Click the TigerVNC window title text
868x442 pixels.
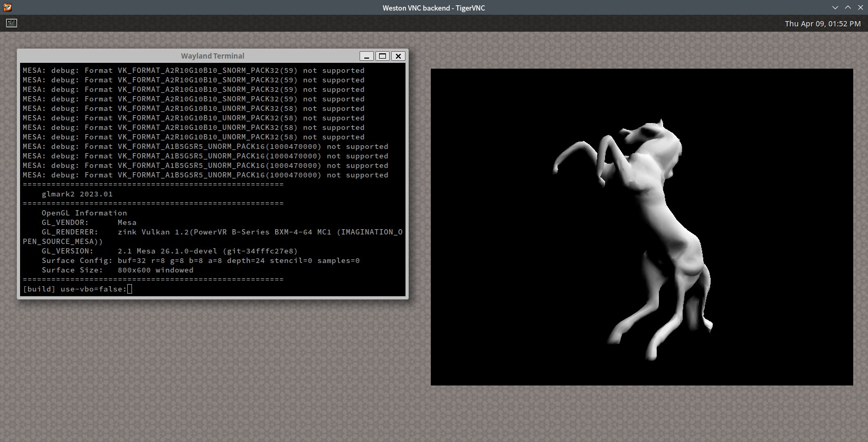(x=434, y=8)
